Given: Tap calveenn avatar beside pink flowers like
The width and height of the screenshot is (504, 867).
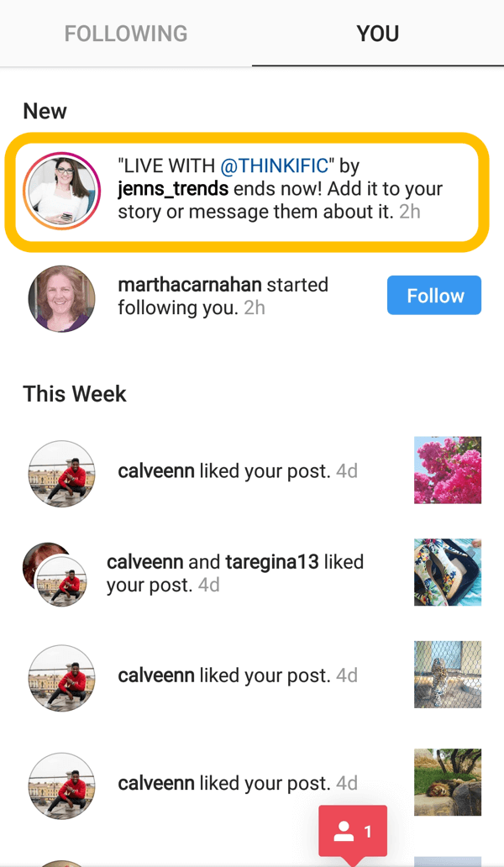Looking at the screenshot, I should [x=62, y=474].
